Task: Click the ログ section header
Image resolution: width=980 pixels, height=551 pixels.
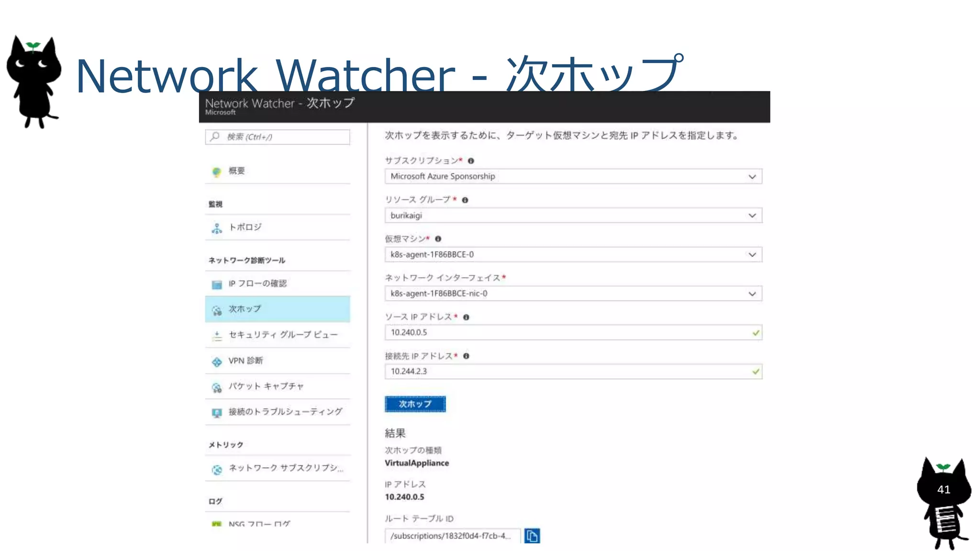Action: point(215,501)
